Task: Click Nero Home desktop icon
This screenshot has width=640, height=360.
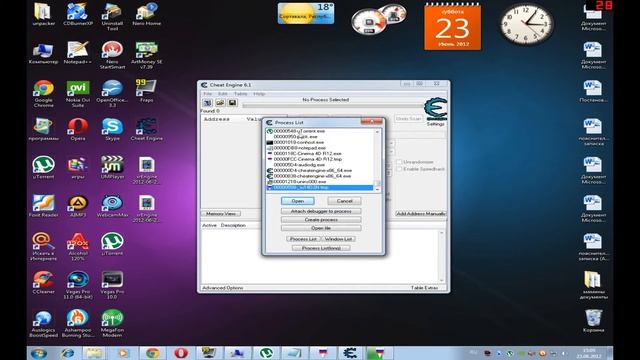Action: 147,14
